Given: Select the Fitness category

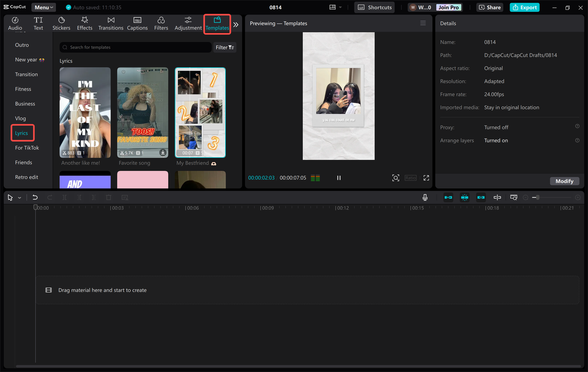Looking at the screenshot, I should click(23, 89).
